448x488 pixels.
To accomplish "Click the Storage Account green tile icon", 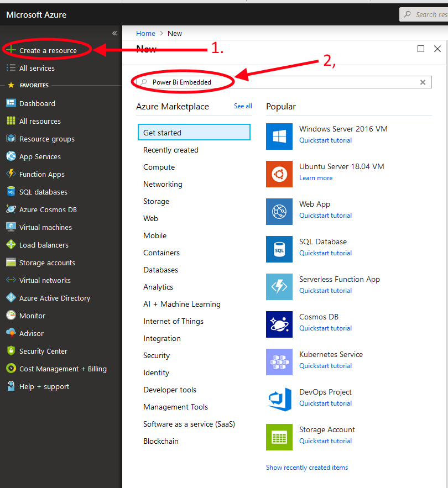I will [x=279, y=437].
